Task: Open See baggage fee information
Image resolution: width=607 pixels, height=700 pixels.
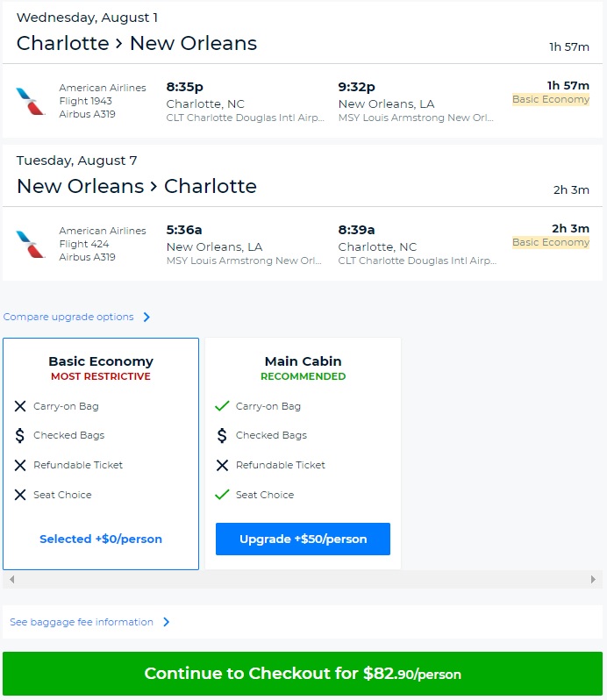Action: click(x=82, y=622)
